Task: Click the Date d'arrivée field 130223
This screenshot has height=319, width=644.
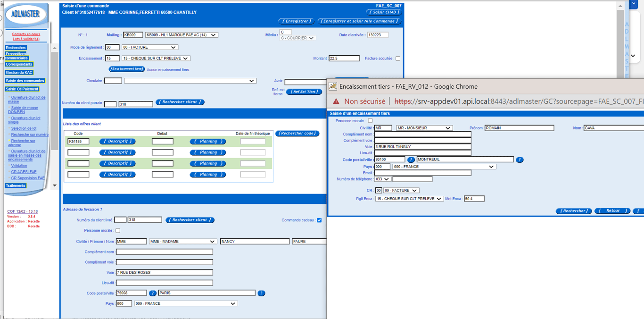Action: 378,35
